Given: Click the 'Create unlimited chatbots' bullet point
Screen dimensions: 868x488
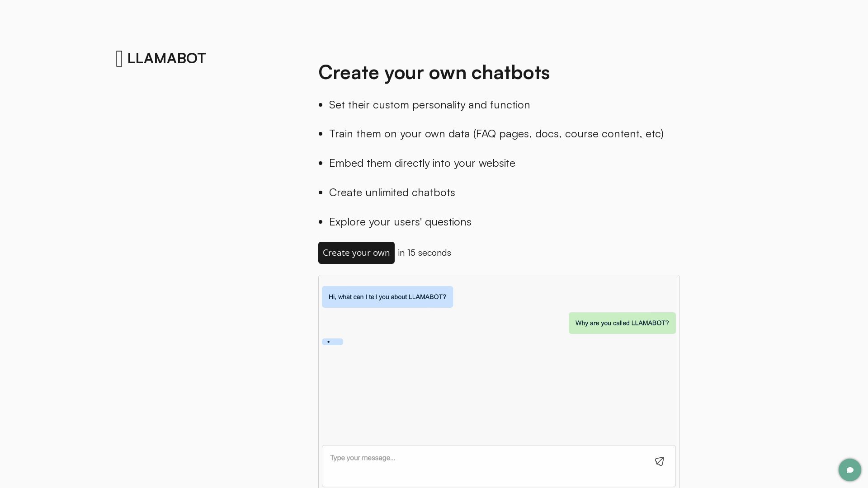Looking at the screenshot, I should point(392,192).
